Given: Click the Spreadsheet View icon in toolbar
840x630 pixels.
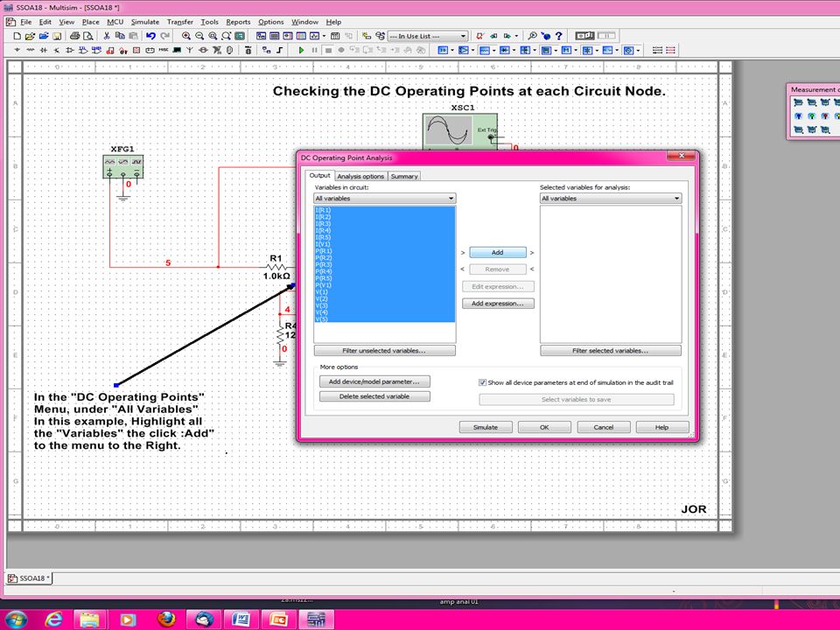Looking at the screenshot, I should (274, 36).
